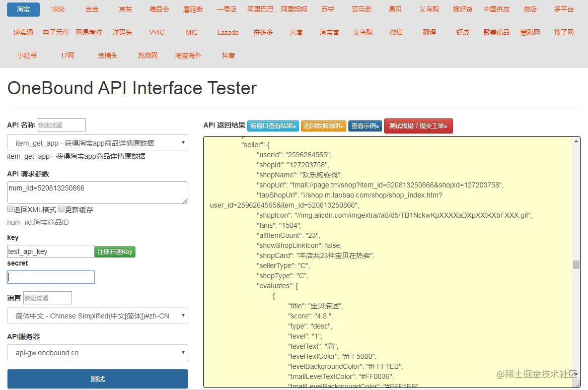Switch to the VVIC tab
This screenshot has width=588, height=390.
157,32
